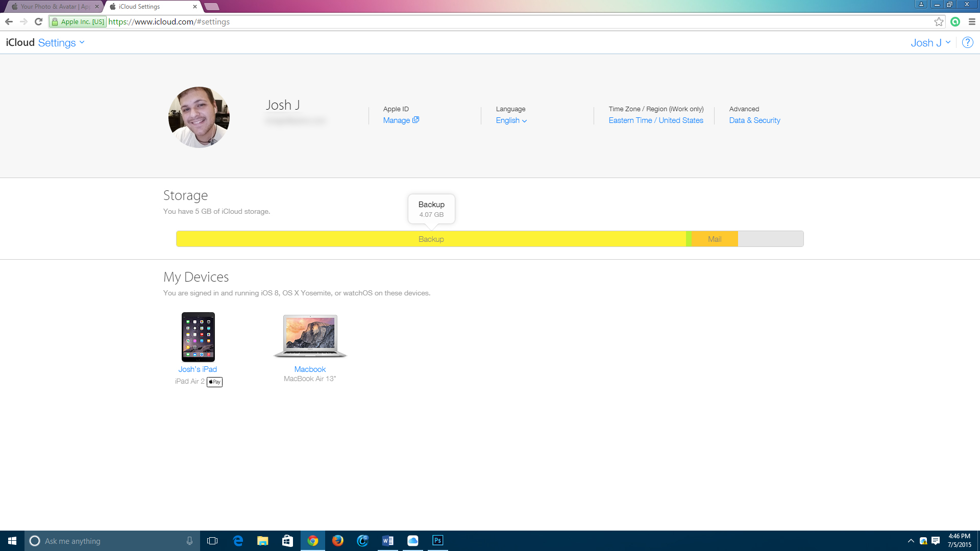
Task: Click the iPad Air device image
Action: tap(198, 337)
